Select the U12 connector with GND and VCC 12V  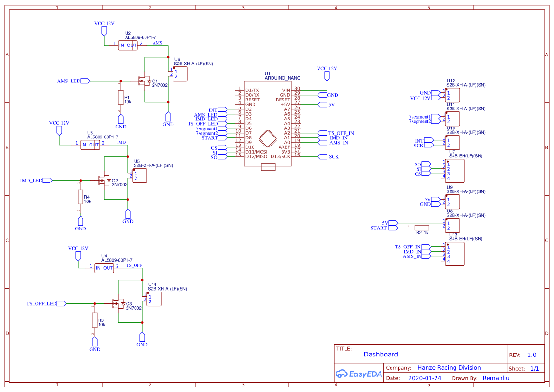tap(453, 95)
